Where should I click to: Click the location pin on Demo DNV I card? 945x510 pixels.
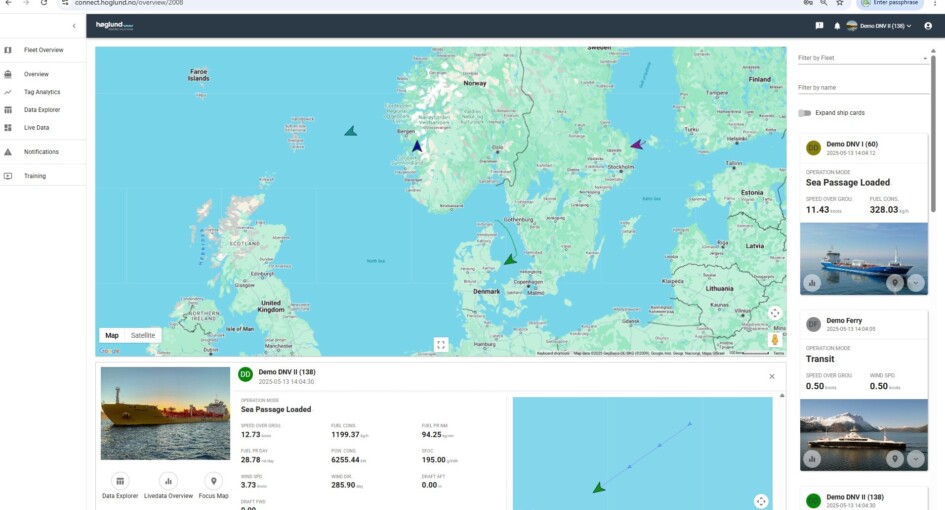click(x=895, y=283)
